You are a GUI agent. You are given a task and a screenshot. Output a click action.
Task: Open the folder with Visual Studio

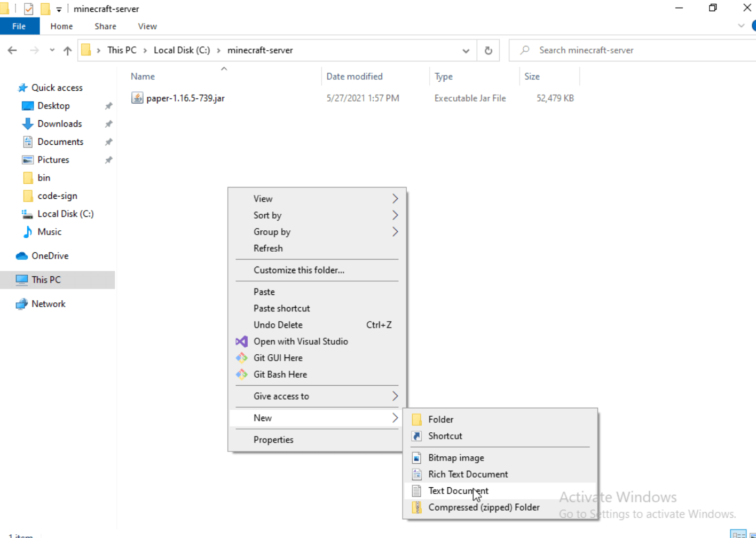301,341
